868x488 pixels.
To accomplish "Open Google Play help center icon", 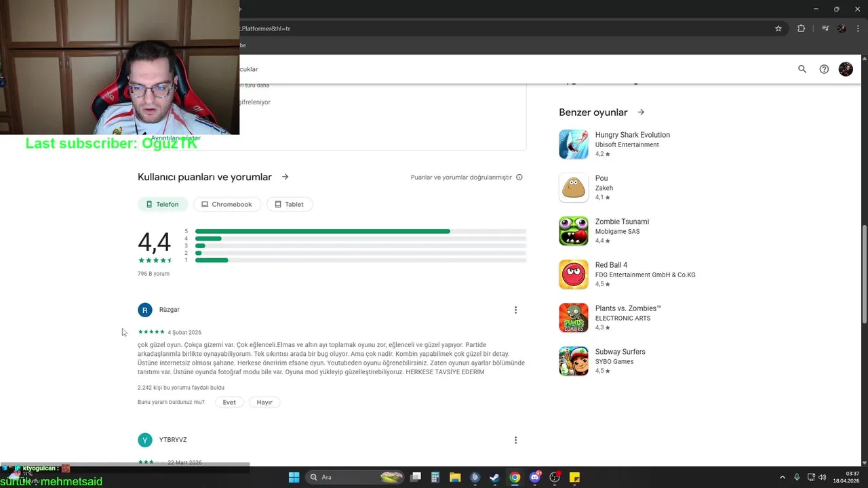I will point(824,69).
